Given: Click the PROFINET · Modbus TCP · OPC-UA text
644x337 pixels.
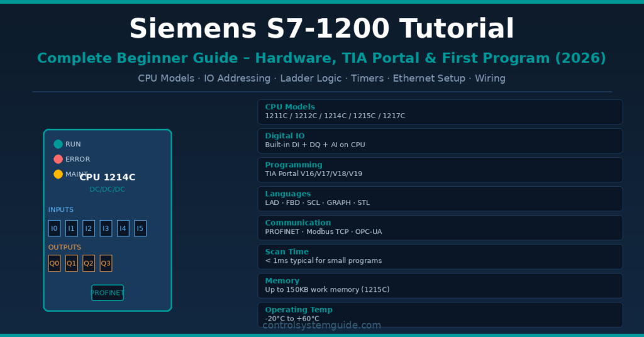Looking at the screenshot, I should pyautogui.click(x=323, y=231).
